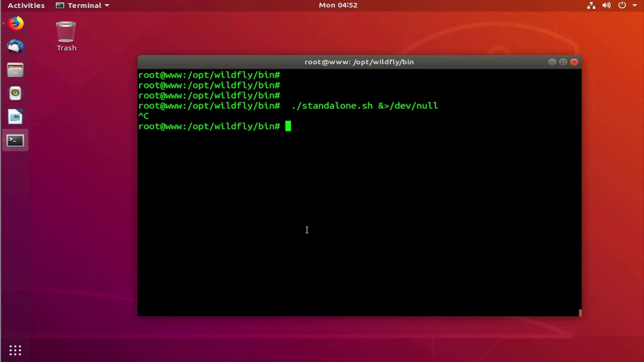The width and height of the screenshot is (644, 362).
Task: Open the Trash desktop icon
Action: click(x=66, y=36)
